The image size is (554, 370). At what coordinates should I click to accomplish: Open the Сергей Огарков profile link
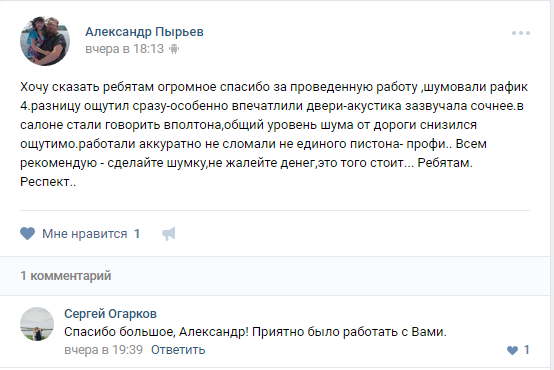(x=110, y=313)
